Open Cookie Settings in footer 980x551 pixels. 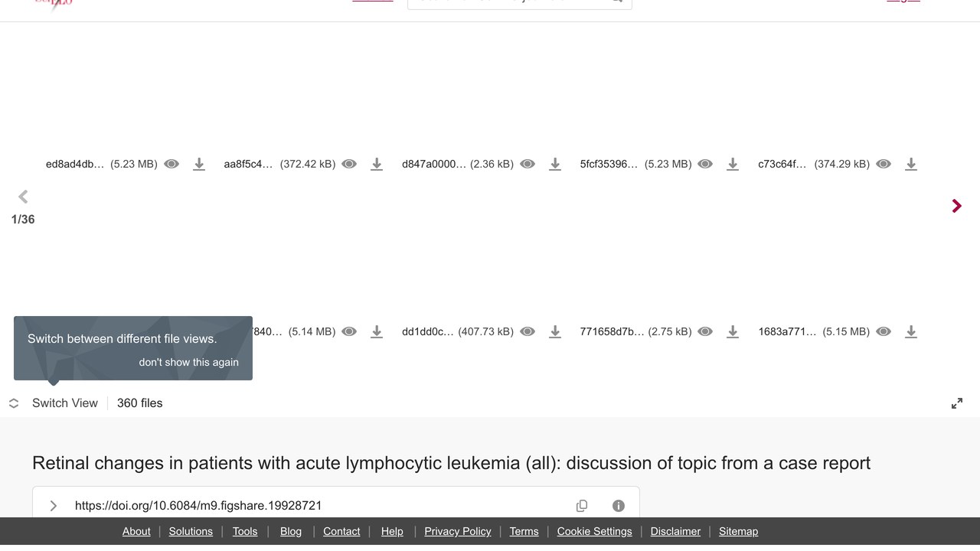[x=595, y=531]
